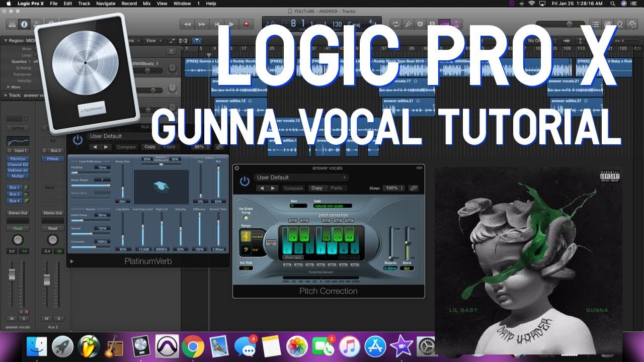Toggle the Cycle mode button
The height and width of the screenshot is (362, 644).
395,24
